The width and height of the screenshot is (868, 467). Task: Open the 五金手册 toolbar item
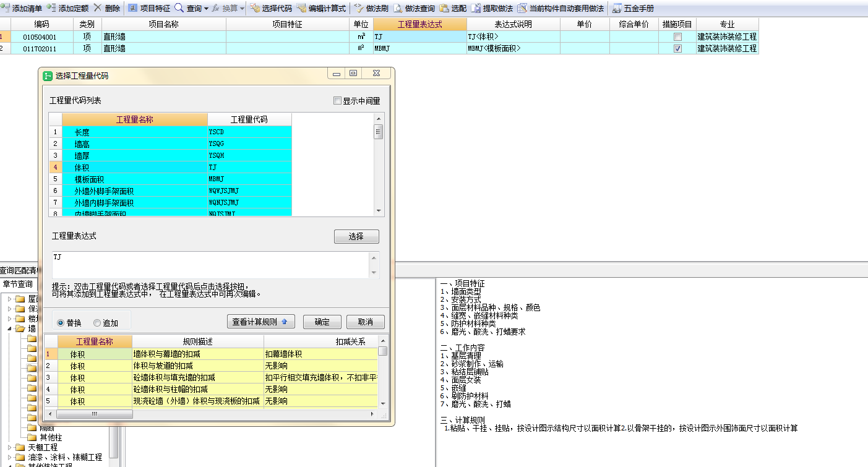pos(633,9)
